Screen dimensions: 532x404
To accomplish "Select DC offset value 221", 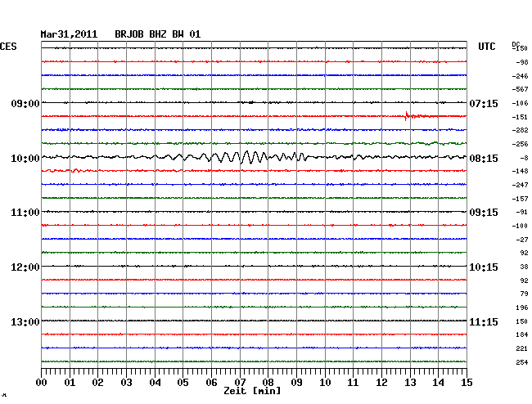I will (522, 348).
